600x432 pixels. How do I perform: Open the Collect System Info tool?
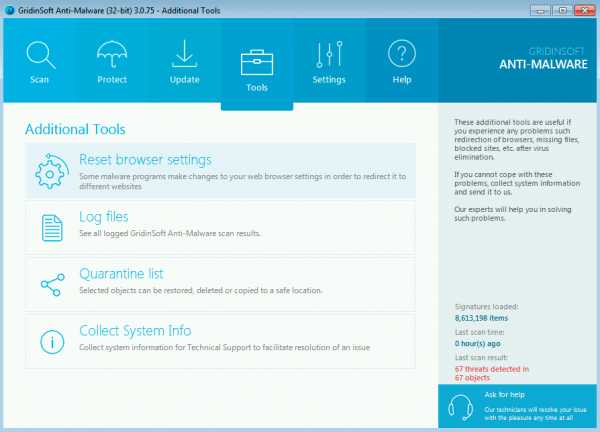pos(220,341)
